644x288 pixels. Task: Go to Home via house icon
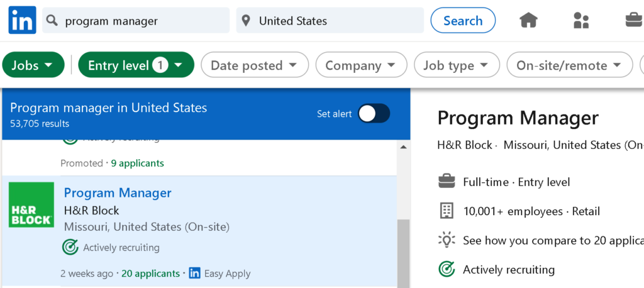(528, 20)
